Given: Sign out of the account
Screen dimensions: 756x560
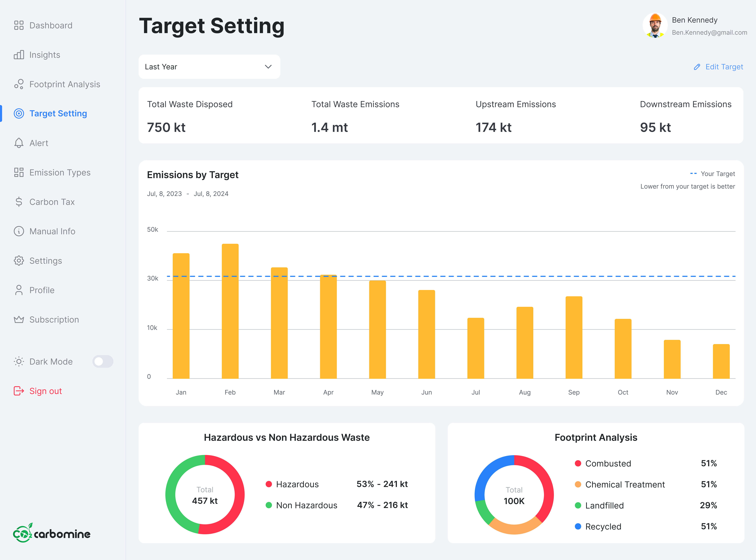Looking at the screenshot, I should point(45,391).
